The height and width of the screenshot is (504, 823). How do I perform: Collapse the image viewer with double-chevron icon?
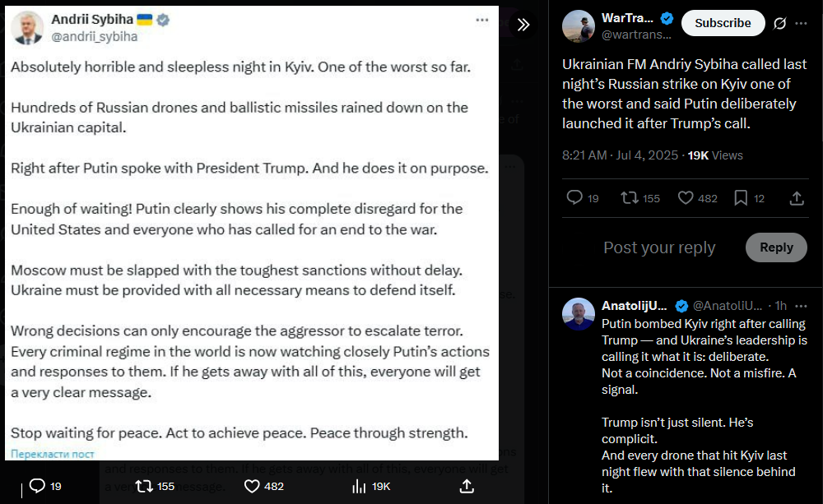coord(523,25)
